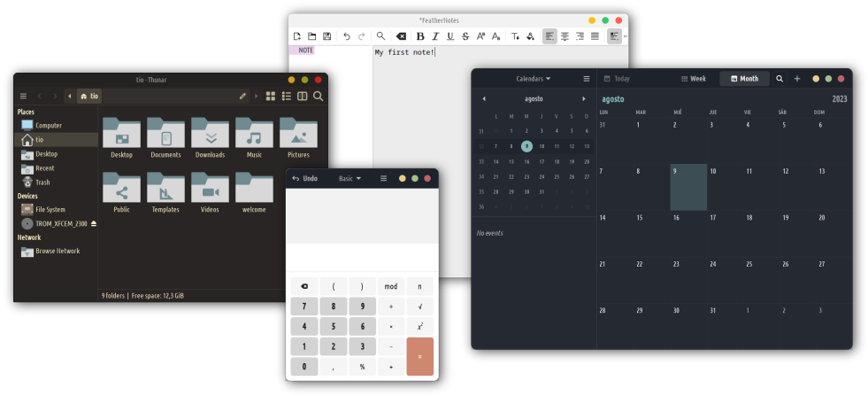Open the find magnifier in FeatherNotes
Image resolution: width=868 pixels, height=396 pixels.
point(380,36)
